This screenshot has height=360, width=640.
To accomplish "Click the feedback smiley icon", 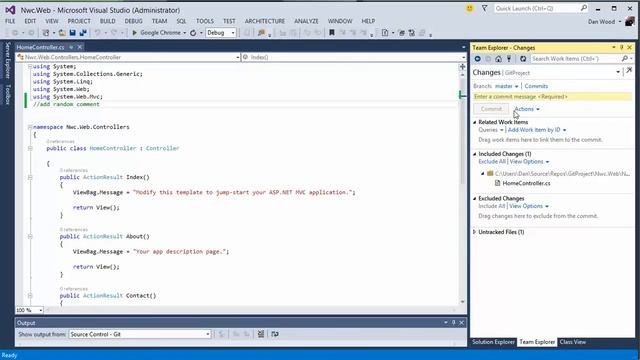I will click(x=470, y=8).
